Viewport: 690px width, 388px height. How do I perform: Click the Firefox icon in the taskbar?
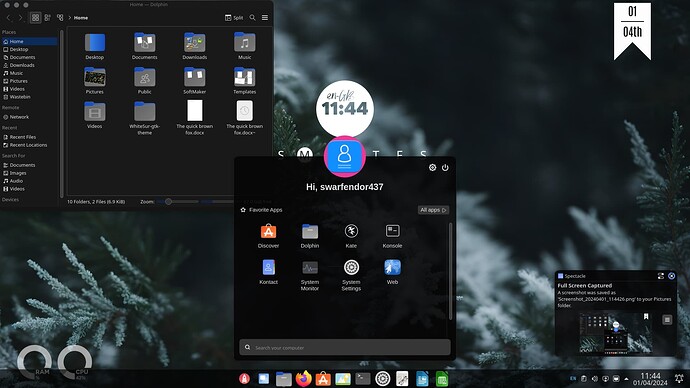[304, 378]
